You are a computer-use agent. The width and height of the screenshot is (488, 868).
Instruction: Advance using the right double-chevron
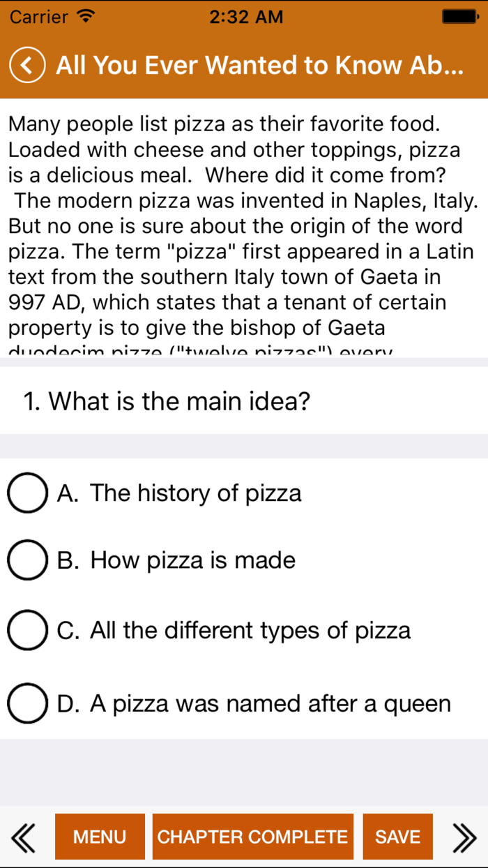point(464,836)
